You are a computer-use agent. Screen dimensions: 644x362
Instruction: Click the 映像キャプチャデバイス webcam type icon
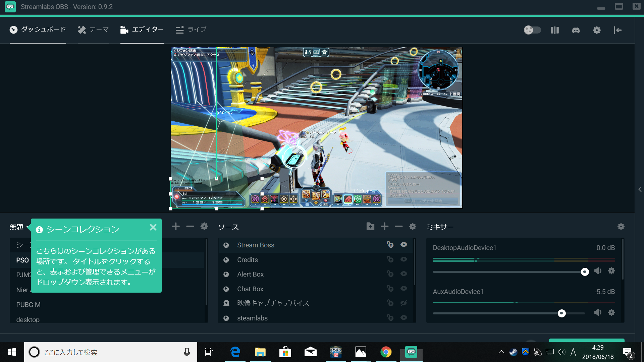(x=226, y=303)
